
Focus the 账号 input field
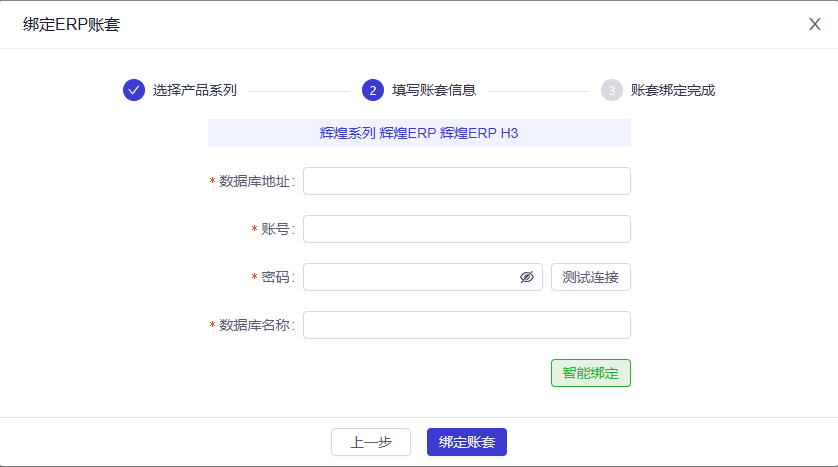click(467, 229)
